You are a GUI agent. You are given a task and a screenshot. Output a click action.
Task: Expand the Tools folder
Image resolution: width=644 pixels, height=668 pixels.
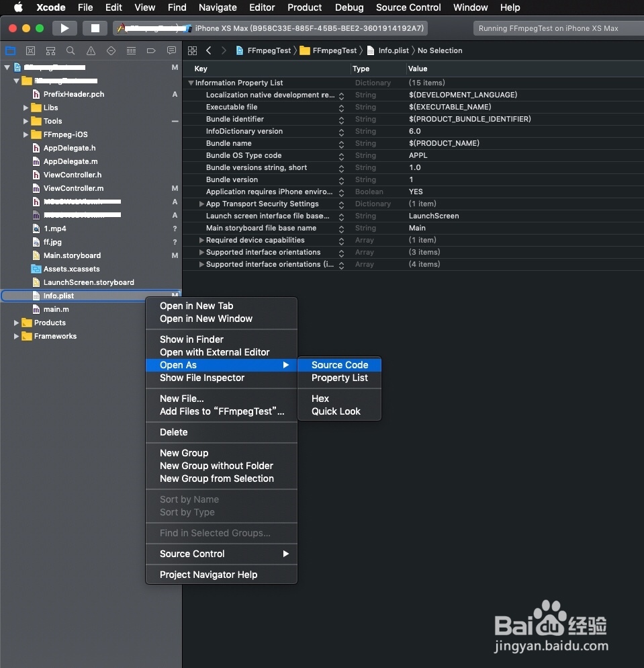coord(26,122)
